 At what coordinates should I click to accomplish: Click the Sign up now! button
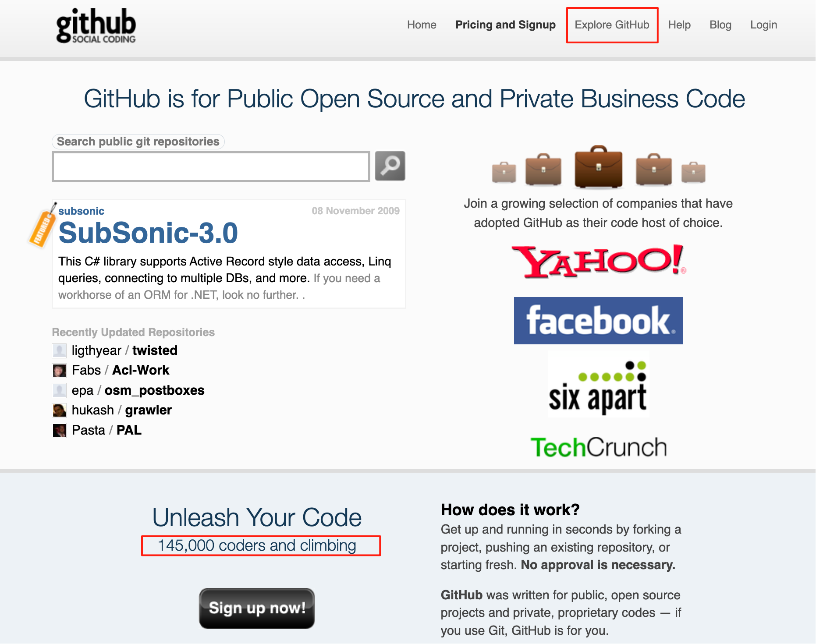point(257,608)
